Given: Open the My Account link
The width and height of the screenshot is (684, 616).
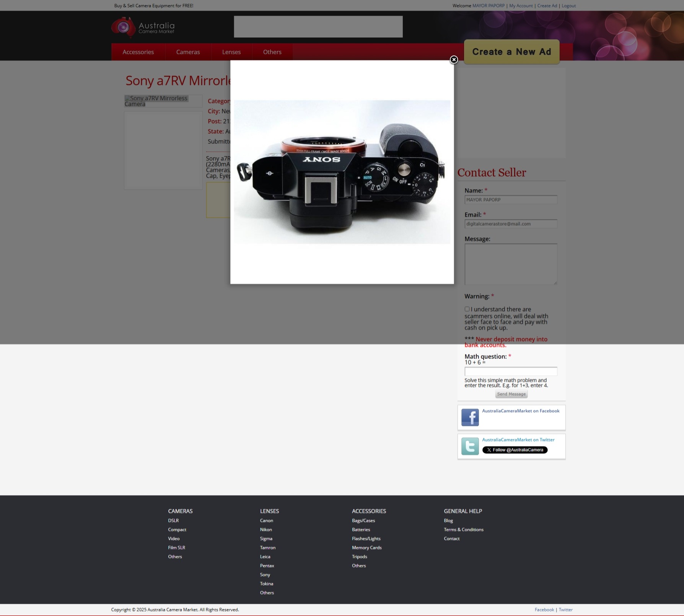Looking at the screenshot, I should 521,6.
